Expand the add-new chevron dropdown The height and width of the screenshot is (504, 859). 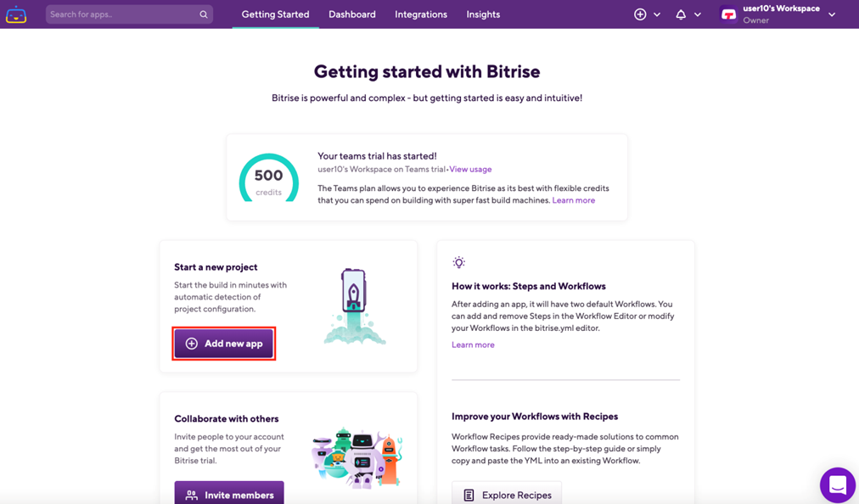point(657,14)
